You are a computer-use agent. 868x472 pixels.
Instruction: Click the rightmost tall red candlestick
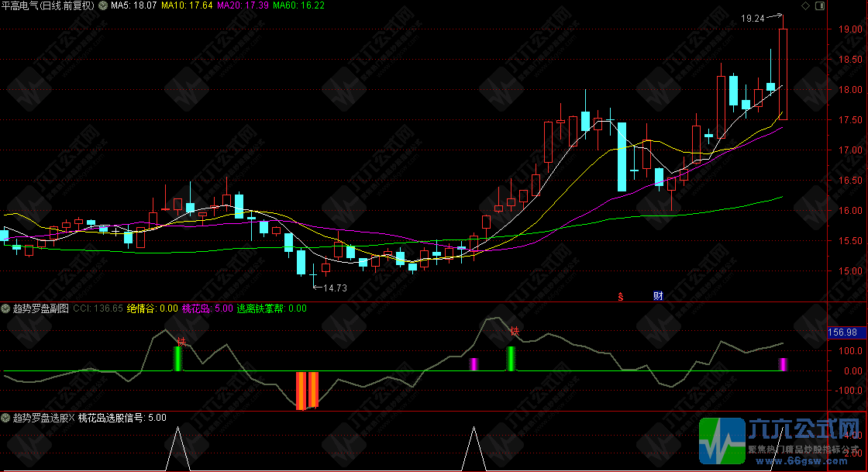783,74
